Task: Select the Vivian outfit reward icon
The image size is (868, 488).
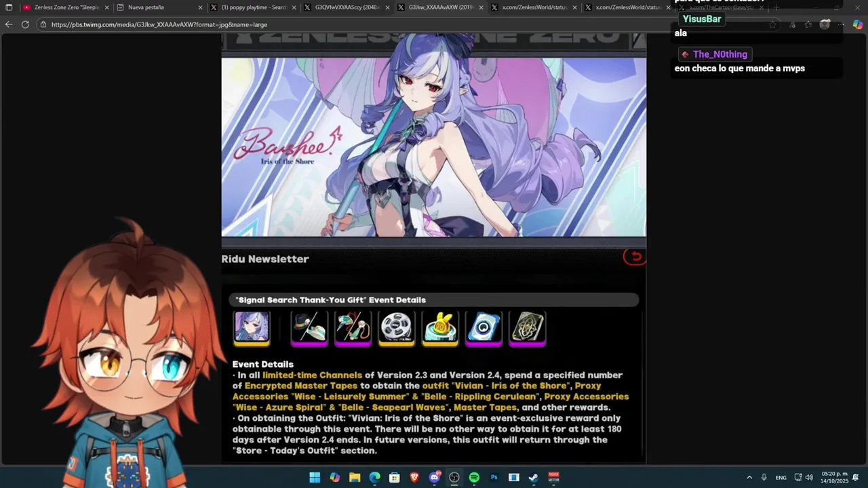Action: click(x=252, y=328)
